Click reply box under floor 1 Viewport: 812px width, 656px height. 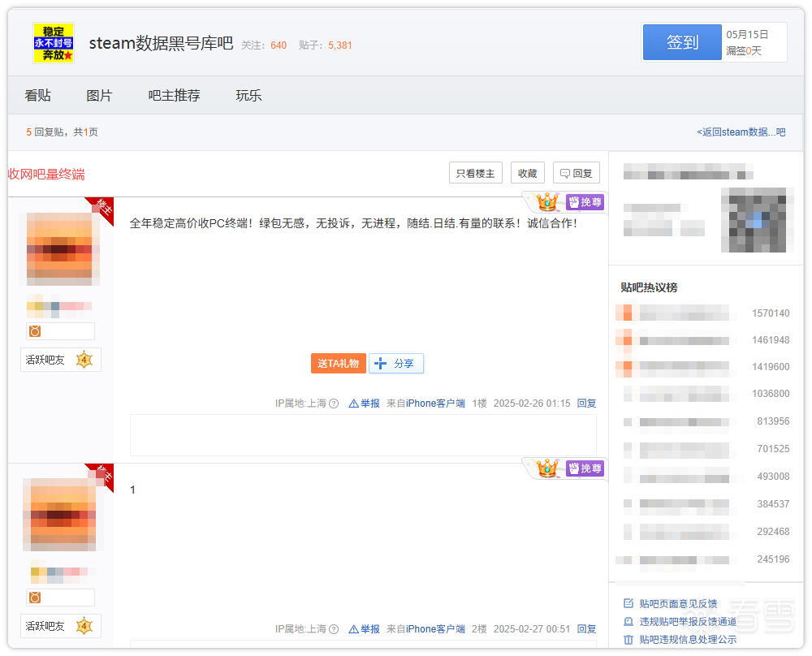click(363, 435)
